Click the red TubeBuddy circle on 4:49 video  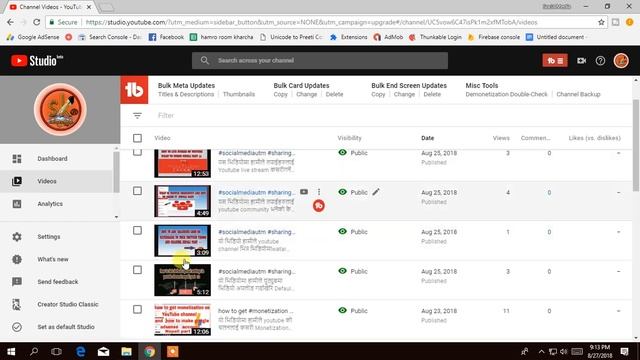coord(319,206)
